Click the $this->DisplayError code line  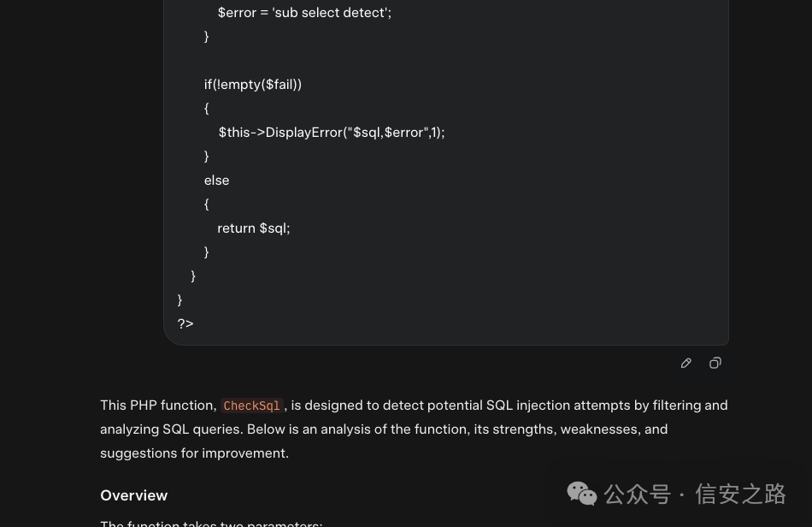click(331, 133)
